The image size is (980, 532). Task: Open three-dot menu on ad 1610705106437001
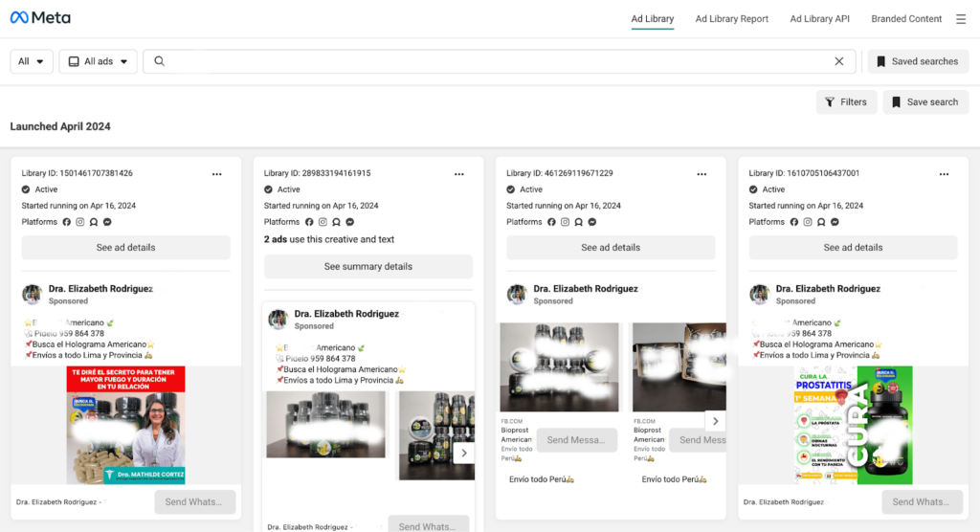click(x=945, y=174)
